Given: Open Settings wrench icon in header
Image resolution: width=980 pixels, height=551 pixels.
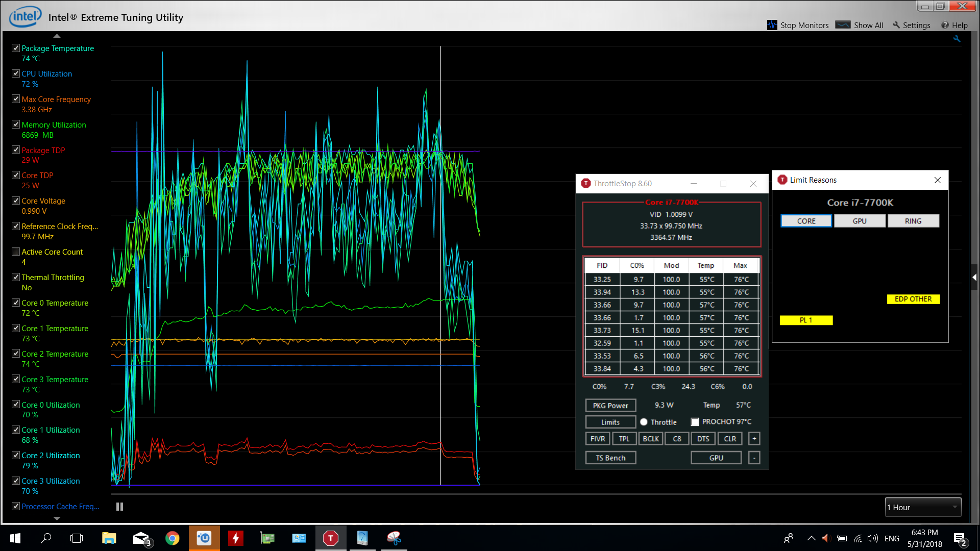Looking at the screenshot, I should (x=896, y=25).
